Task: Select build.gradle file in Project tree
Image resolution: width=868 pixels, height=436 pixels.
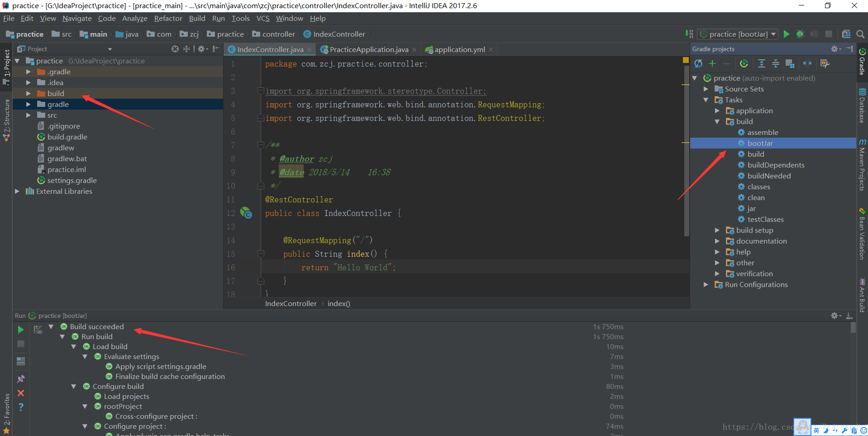Action: coord(67,137)
